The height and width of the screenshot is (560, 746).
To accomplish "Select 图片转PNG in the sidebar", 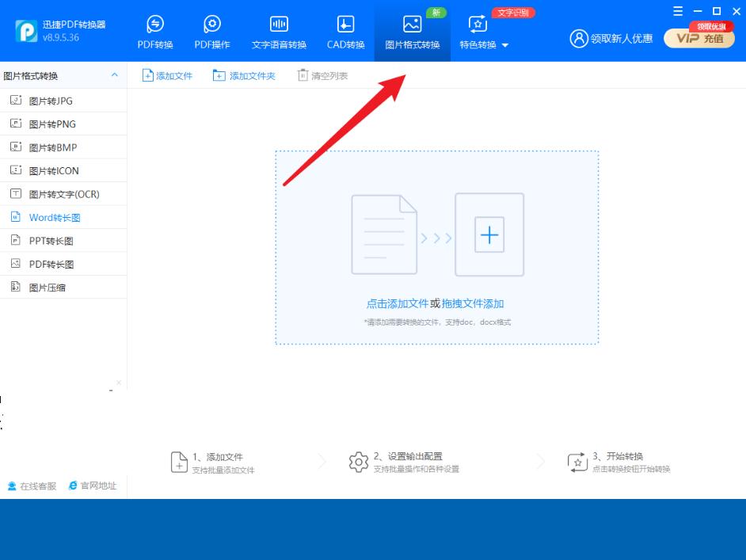I will pyautogui.click(x=52, y=124).
